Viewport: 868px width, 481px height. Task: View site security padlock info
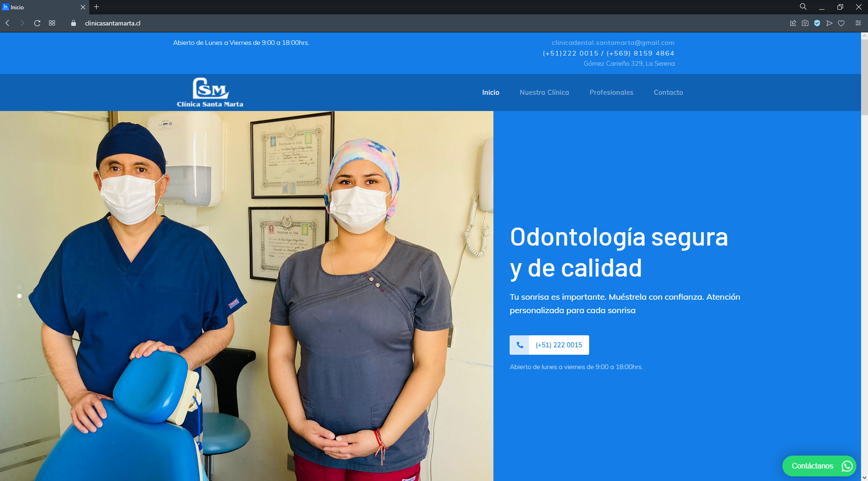[74, 23]
